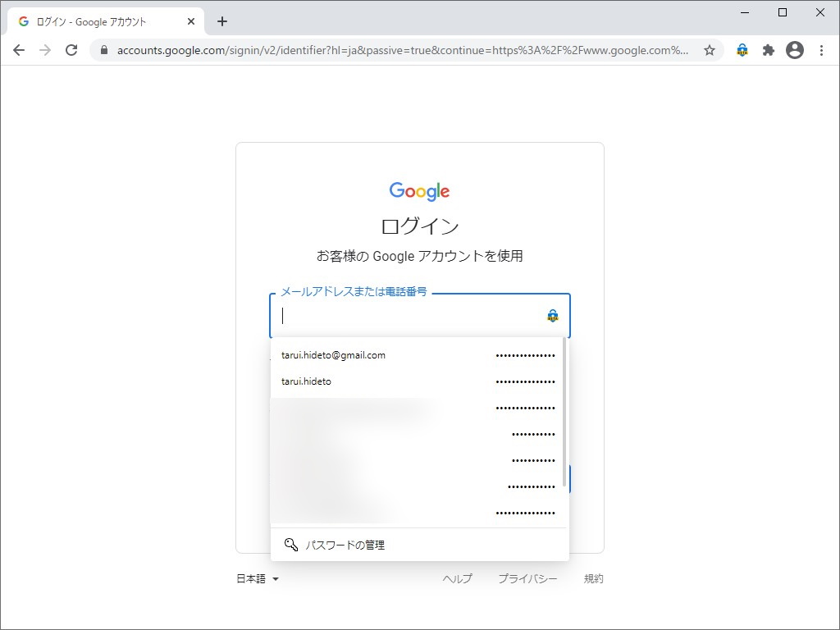This screenshot has width=840, height=630.
Task: Select the tarui.hideto autofill suggestion
Action: tap(307, 381)
